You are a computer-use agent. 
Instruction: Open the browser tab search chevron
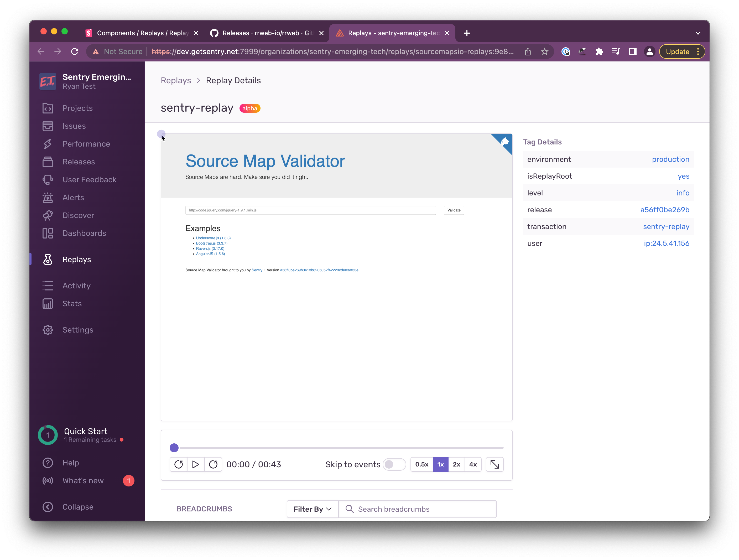tap(698, 33)
